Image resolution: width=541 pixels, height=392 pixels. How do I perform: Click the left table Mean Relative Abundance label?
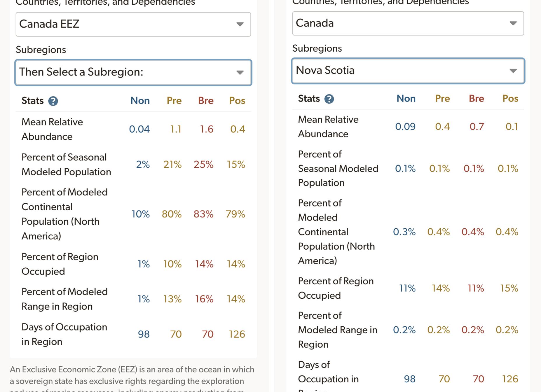click(52, 129)
